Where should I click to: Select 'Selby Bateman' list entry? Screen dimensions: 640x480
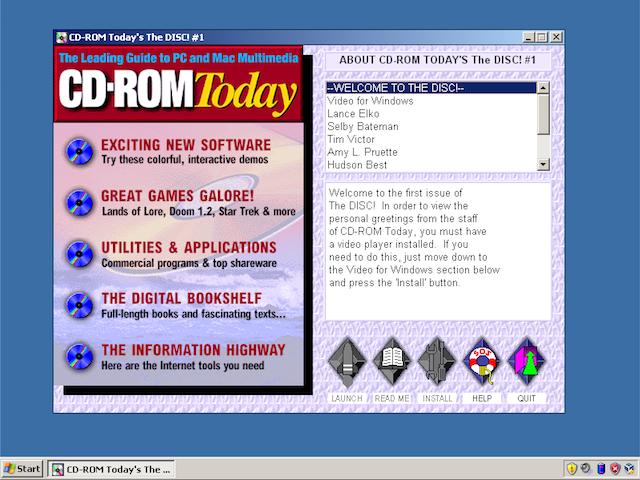click(x=431, y=127)
